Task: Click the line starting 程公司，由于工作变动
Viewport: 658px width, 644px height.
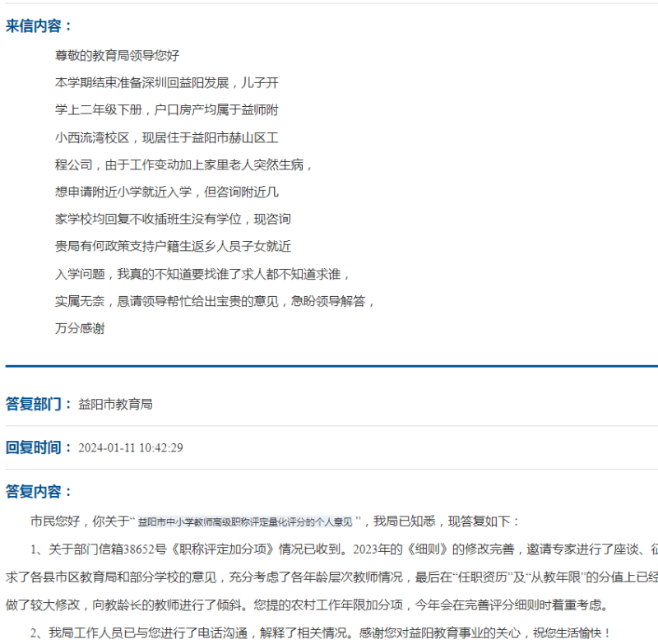Action: pos(184,164)
